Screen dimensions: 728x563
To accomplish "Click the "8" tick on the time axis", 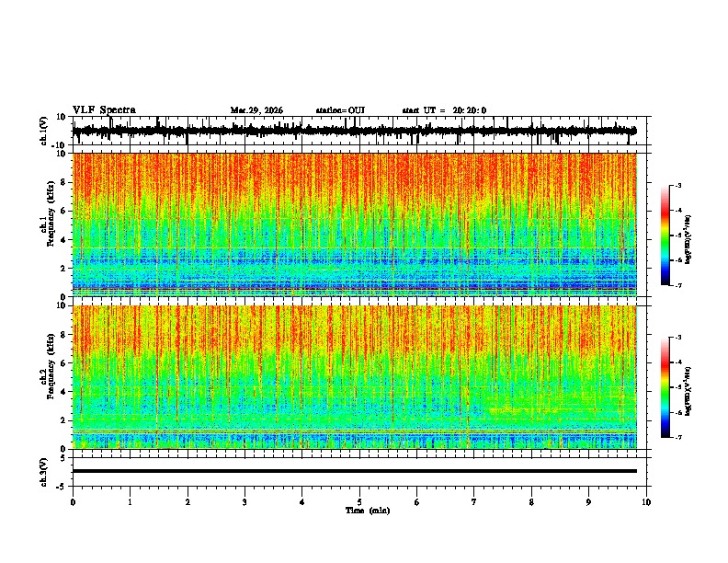I will [531, 502].
